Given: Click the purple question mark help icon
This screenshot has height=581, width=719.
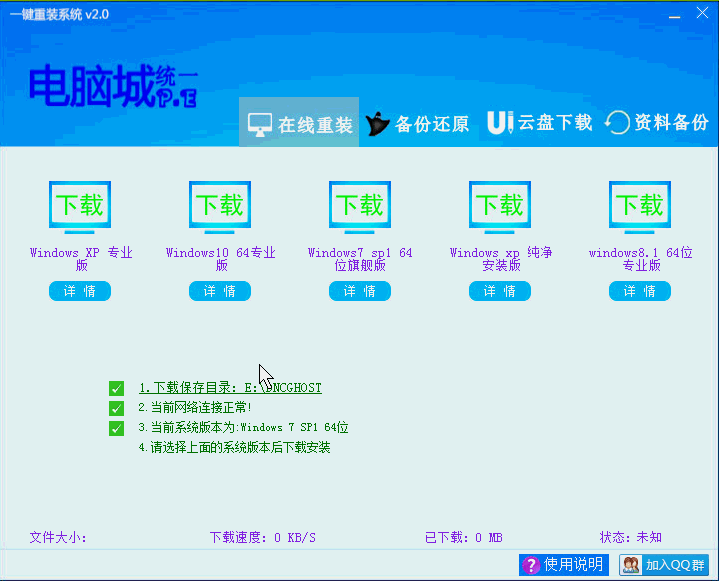Looking at the screenshot, I should click(531, 565).
